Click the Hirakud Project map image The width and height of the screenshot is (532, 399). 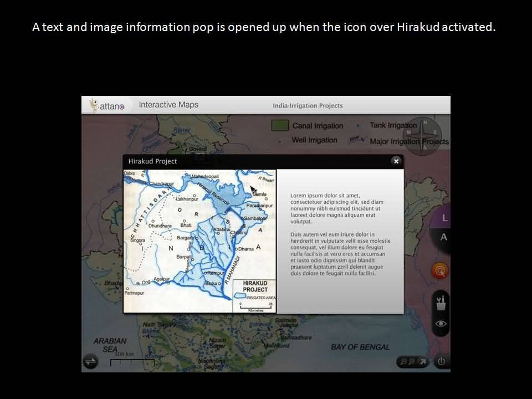click(x=199, y=241)
